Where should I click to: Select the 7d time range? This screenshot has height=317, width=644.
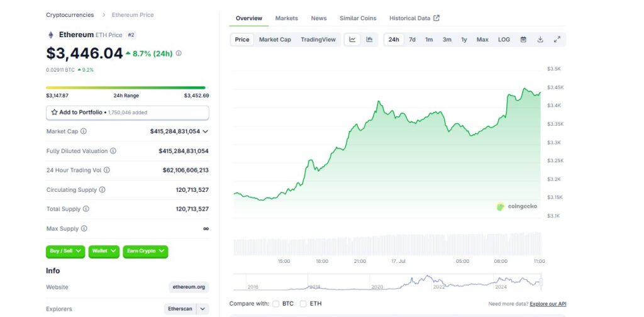412,40
